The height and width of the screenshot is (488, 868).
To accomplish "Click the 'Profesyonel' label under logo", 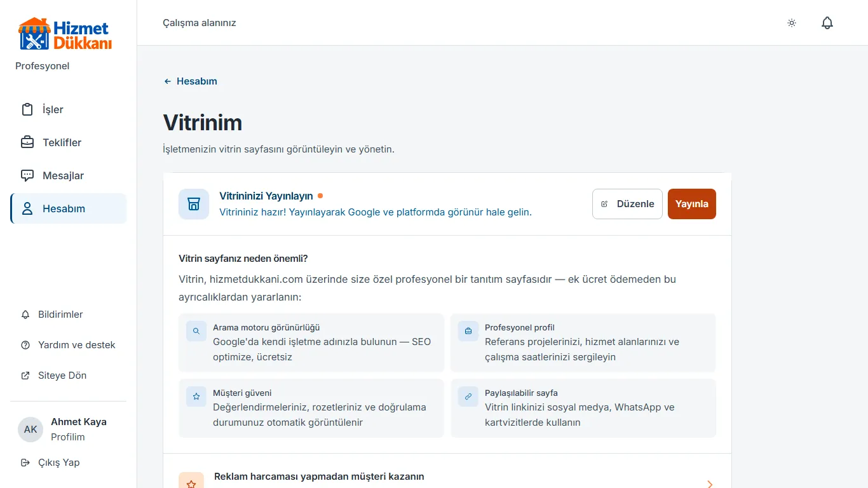I will point(43,66).
